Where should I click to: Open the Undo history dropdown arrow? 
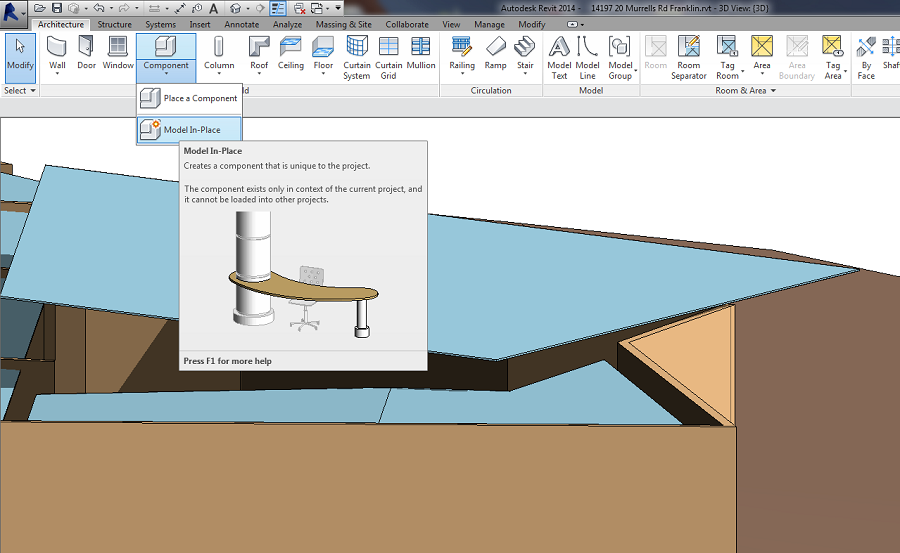coord(111,9)
